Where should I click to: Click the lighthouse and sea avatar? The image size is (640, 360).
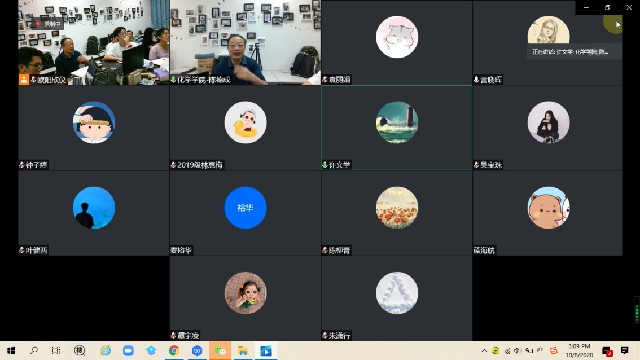(397, 122)
